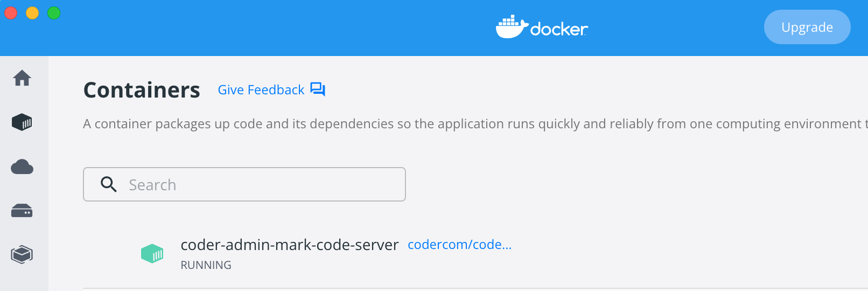The width and height of the screenshot is (868, 291).
Task: Click the magnifier icon in search box
Action: click(x=109, y=184)
